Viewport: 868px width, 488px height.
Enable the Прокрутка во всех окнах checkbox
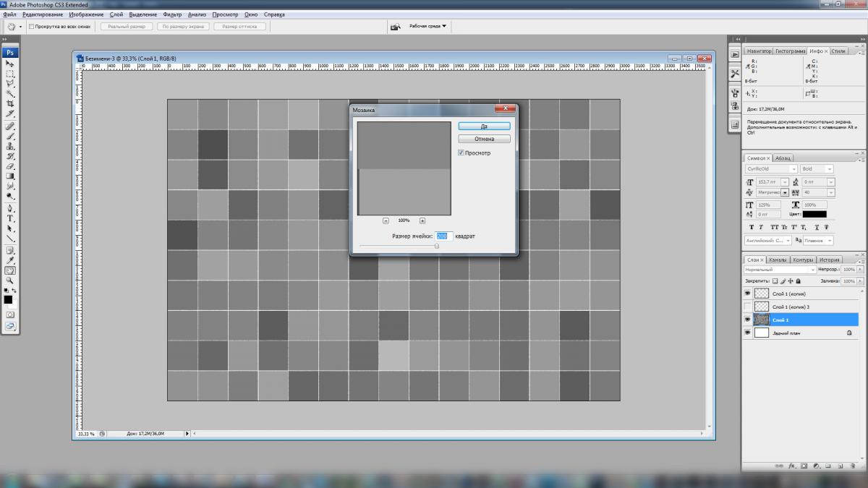tap(31, 27)
